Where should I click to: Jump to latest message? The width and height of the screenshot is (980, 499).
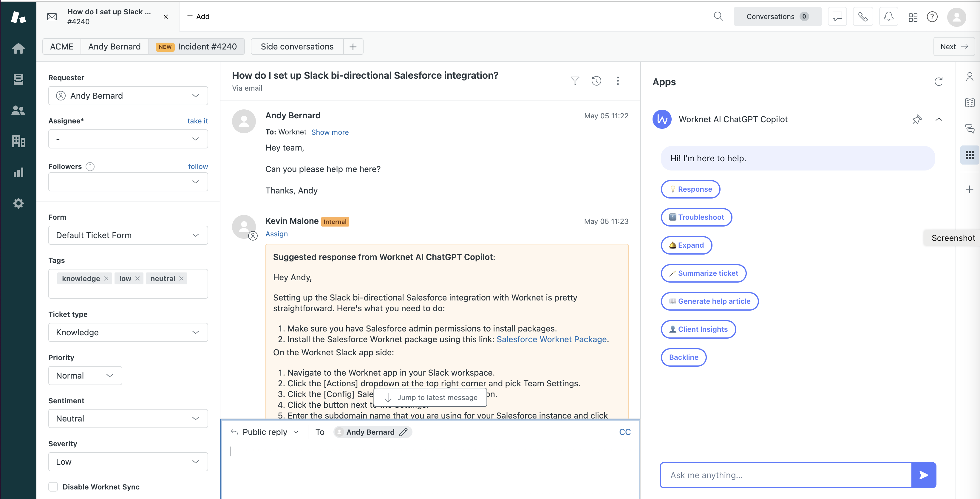430,397
